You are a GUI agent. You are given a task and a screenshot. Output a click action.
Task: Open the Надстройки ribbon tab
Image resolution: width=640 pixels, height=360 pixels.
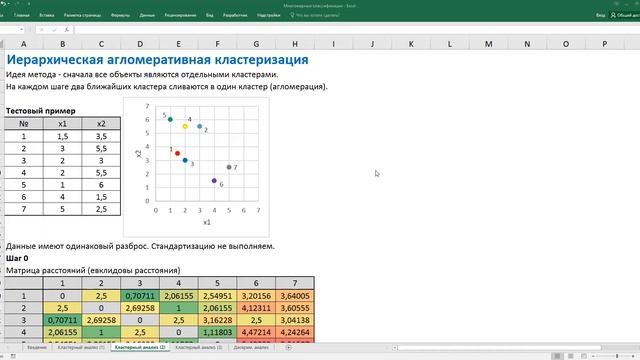click(269, 15)
